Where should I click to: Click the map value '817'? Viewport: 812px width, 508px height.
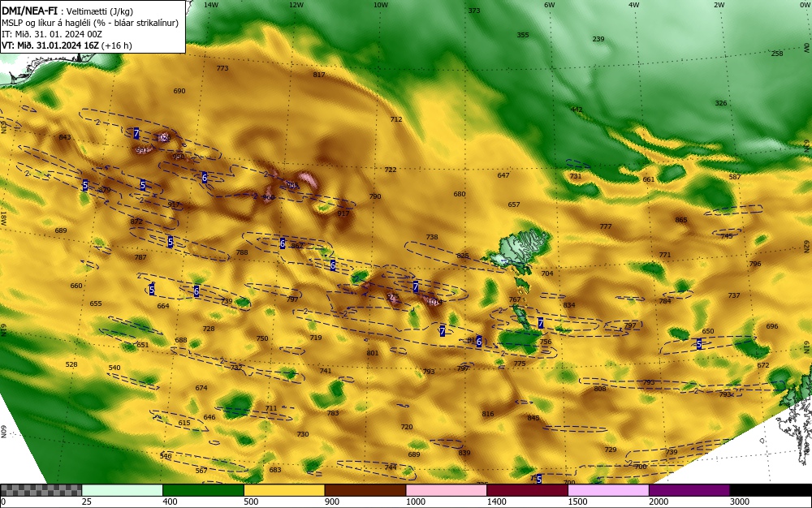319,75
